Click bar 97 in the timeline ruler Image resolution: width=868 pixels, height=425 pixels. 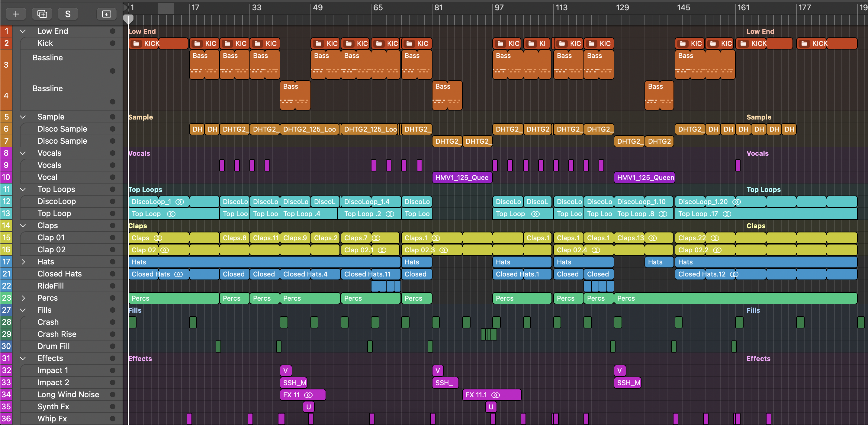(499, 8)
